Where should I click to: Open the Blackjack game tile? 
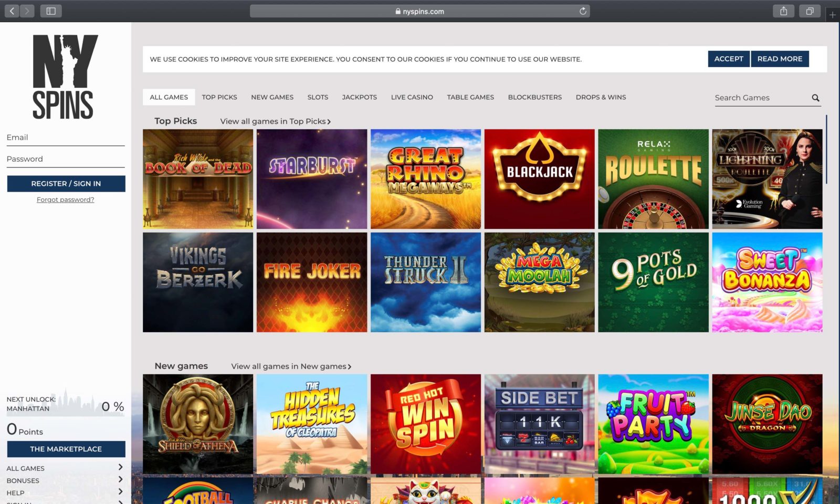point(539,178)
